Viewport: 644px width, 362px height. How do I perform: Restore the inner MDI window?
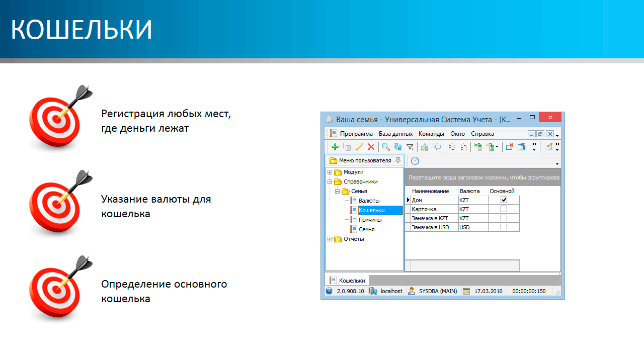540,134
